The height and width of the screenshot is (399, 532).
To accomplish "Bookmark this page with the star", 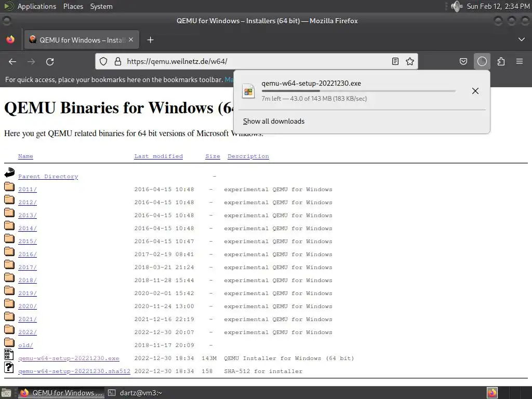I will coord(410,61).
